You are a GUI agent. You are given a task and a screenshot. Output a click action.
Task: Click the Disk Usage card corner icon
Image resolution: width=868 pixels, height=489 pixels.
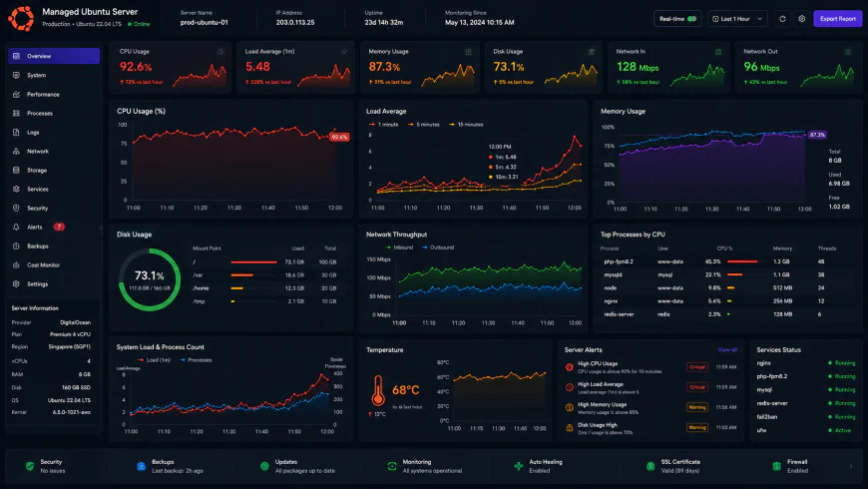click(592, 52)
